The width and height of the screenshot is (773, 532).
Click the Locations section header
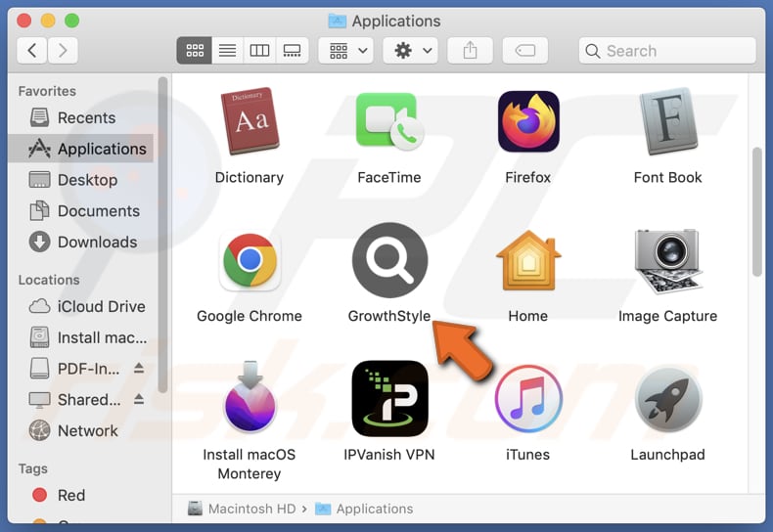(49, 280)
